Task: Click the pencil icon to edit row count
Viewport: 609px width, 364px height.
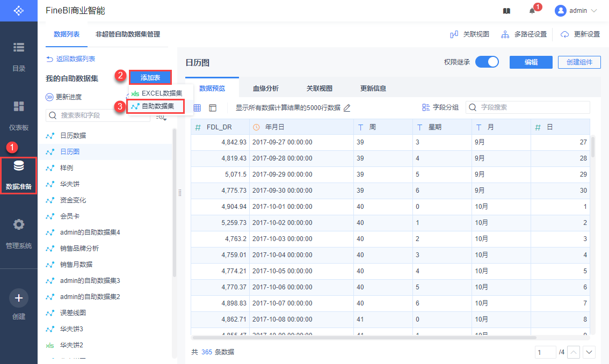Action: point(347,108)
